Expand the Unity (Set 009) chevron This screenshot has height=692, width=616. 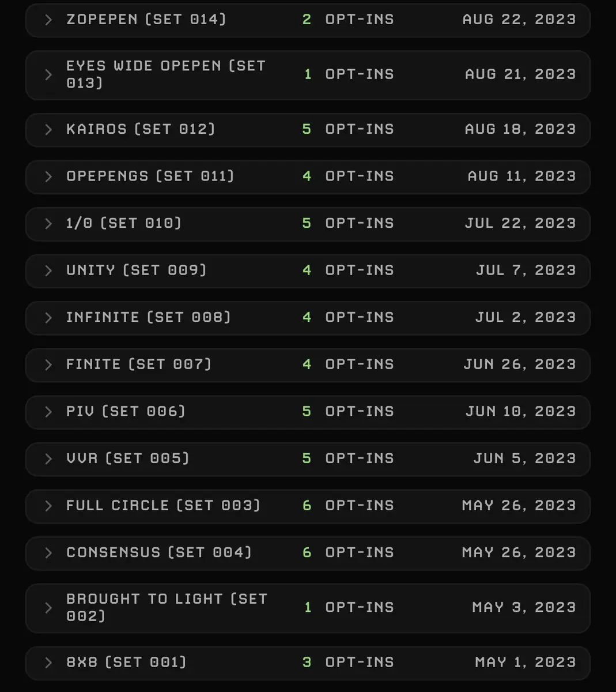point(48,271)
